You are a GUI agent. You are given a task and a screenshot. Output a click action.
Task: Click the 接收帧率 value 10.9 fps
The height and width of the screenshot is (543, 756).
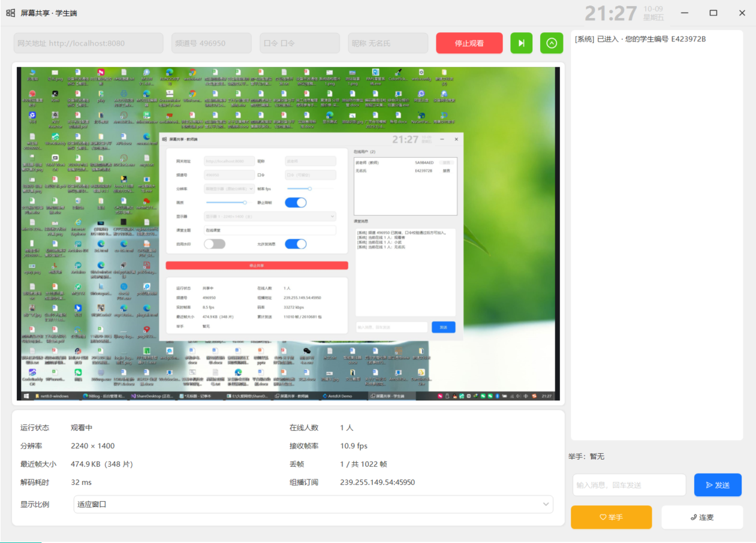click(x=354, y=446)
